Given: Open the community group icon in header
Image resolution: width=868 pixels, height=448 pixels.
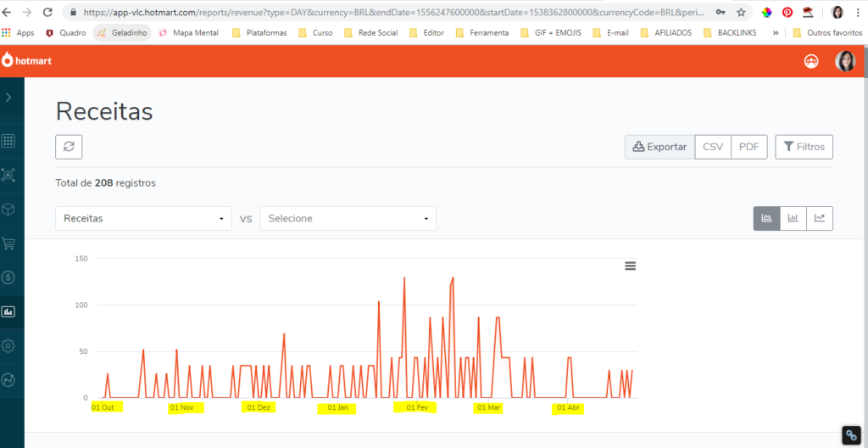Looking at the screenshot, I should tap(811, 61).
